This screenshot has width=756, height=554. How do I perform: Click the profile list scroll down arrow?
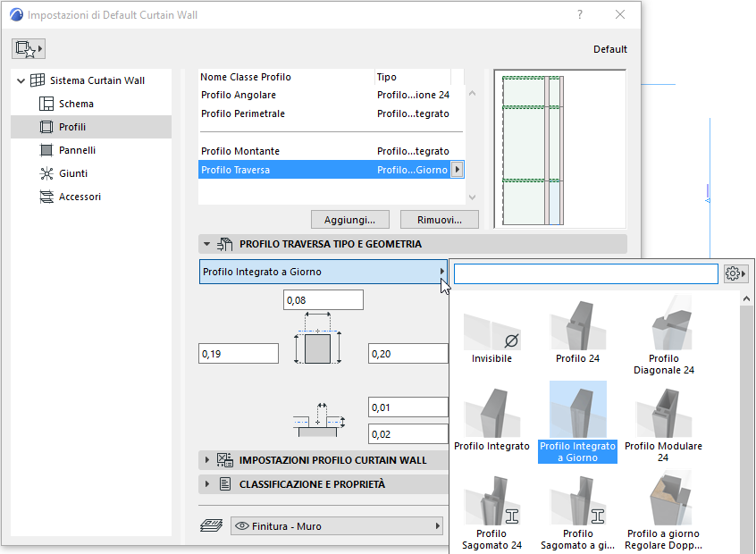[x=473, y=197]
